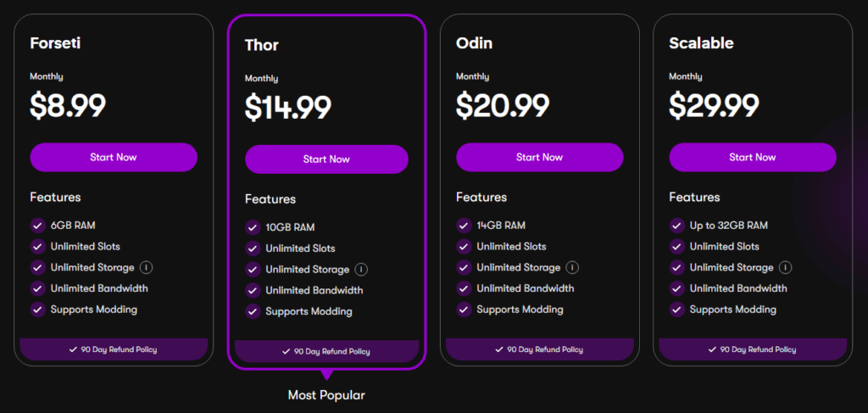Choose Start Now for the Odin plan
868x413 pixels.
click(x=539, y=157)
